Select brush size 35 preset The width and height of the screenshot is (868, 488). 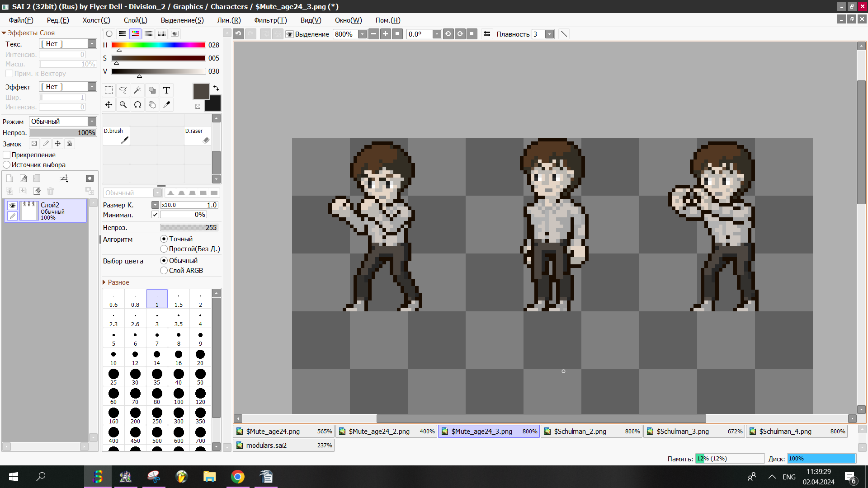point(157,376)
